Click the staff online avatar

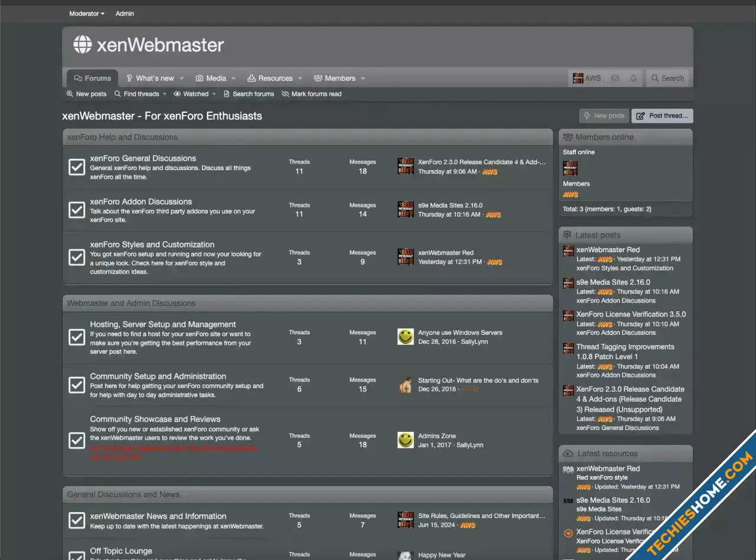pyautogui.click(x=571, y=168)
